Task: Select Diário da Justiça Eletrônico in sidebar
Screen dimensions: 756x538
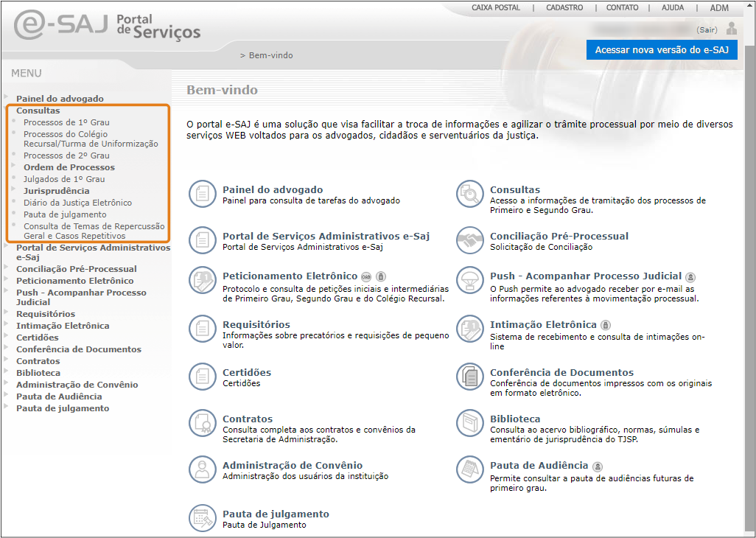Action: point(77,203)
